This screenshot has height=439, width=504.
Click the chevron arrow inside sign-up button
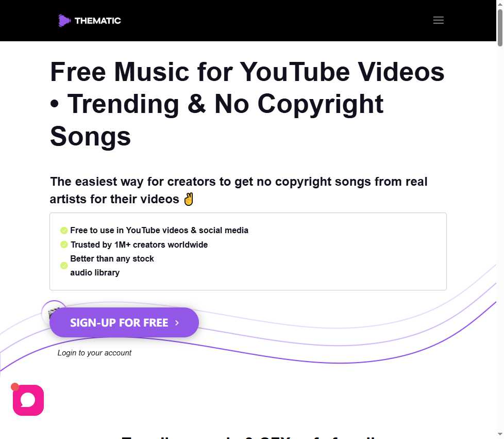(x=177, y=322)
